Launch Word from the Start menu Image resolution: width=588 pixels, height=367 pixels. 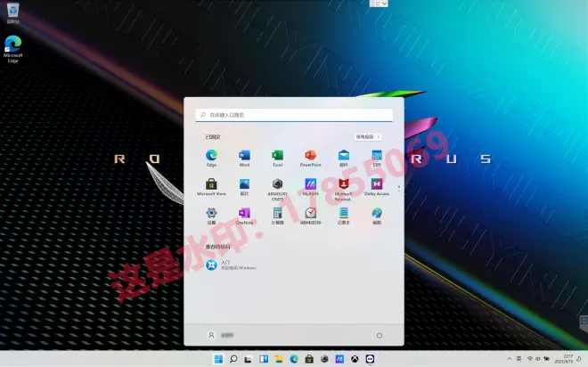(x=244, y=157)
